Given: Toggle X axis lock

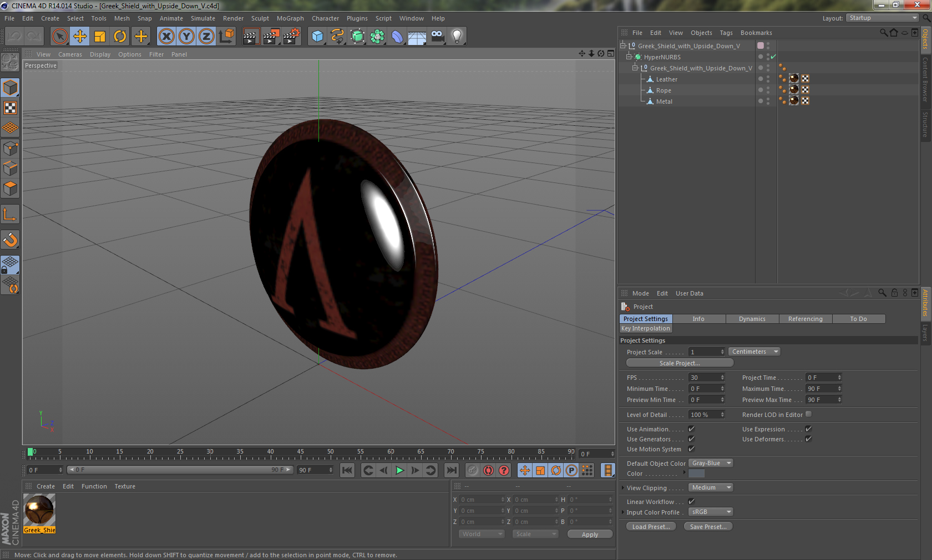Looking at the screenshot, I should (166, 37).
